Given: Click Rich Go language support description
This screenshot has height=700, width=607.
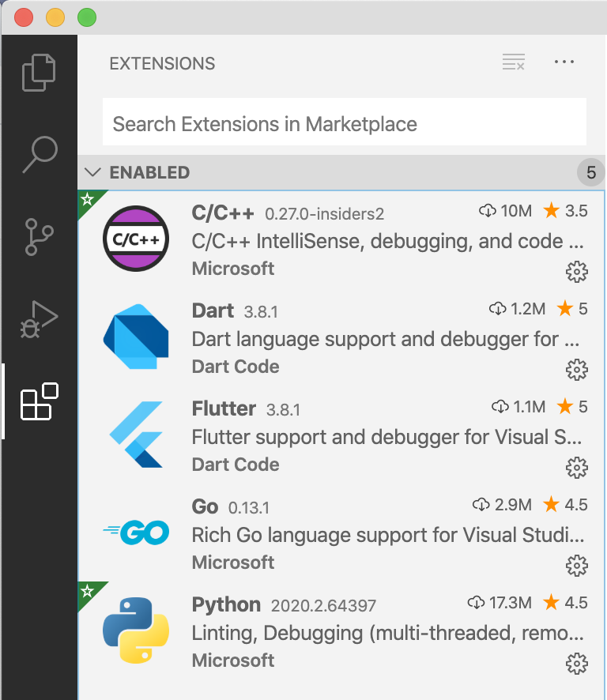Looking at the screenshot, I should (388, 535).
